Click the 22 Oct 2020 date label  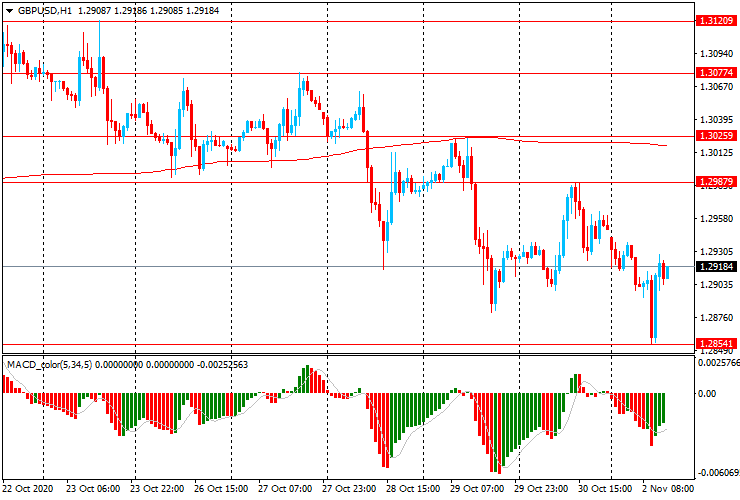pyautogui.click(x=28, y=488)
